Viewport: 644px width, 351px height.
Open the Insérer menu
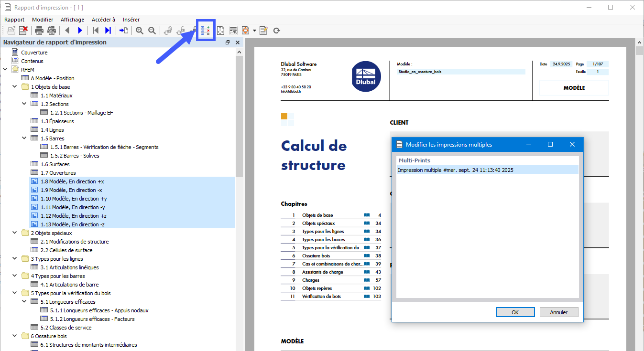[x=131, y=20]
